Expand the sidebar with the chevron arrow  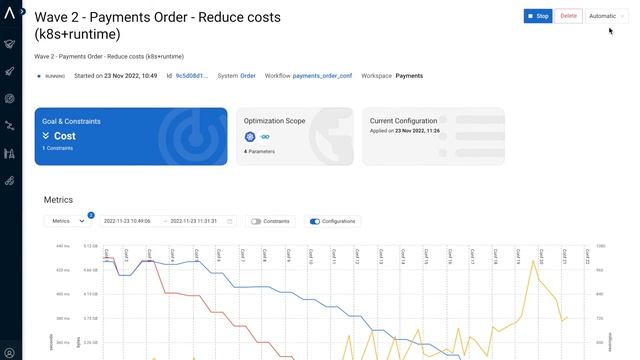tap(23, 11)
